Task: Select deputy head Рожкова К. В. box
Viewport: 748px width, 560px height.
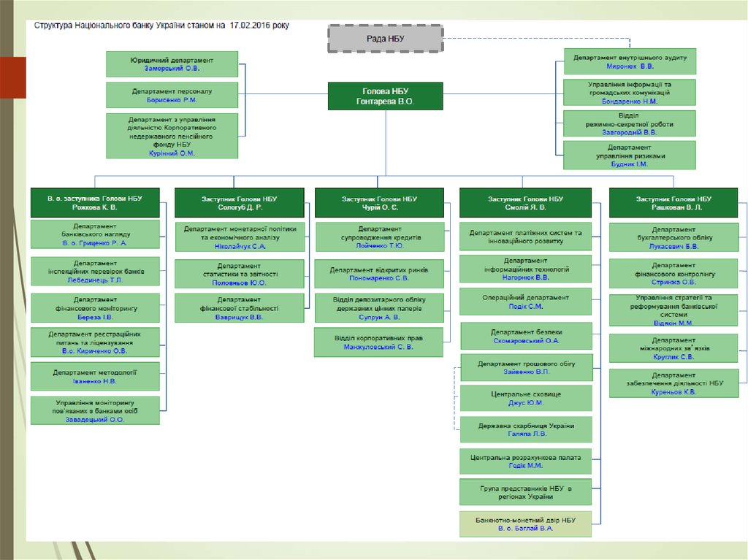Action: [95, 202]
